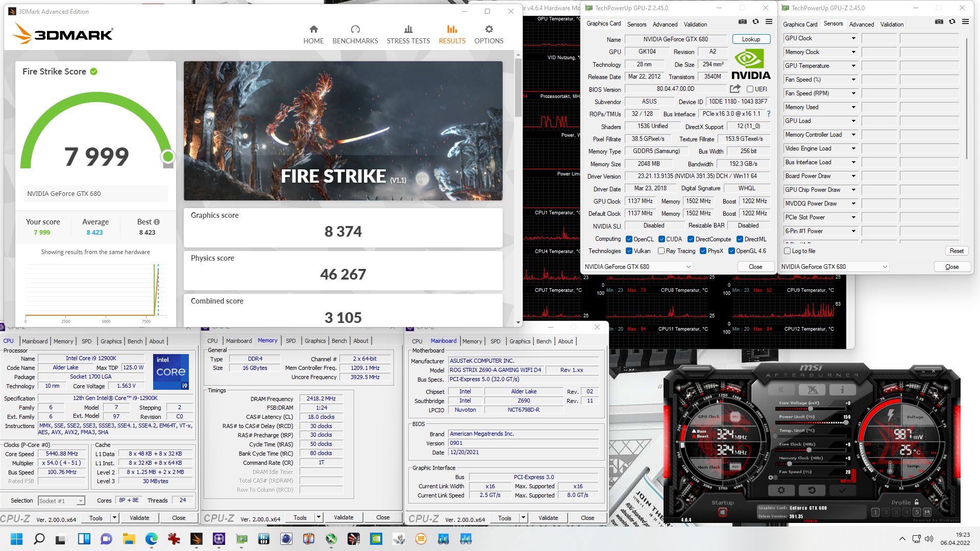Image resolution: width=980 pixels, height=551 pixels.
Task: Expand GPU Temperature sensor dropdown
Action: tap(853, 66)
